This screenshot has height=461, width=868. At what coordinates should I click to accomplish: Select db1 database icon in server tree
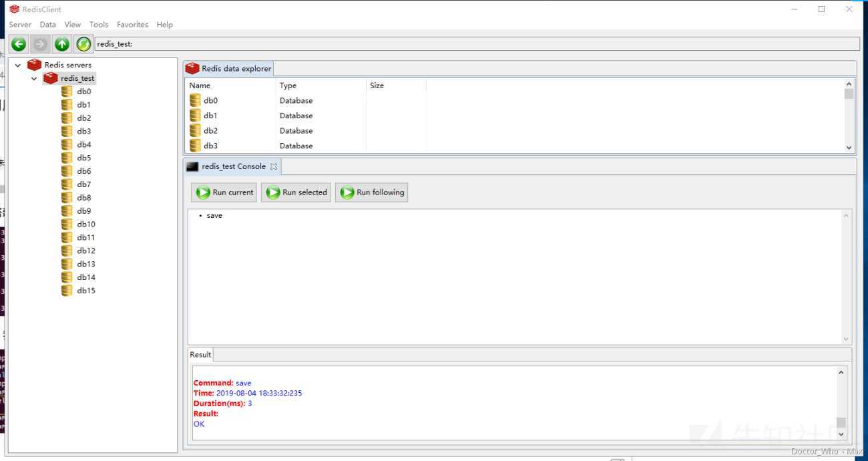point(67,105)
